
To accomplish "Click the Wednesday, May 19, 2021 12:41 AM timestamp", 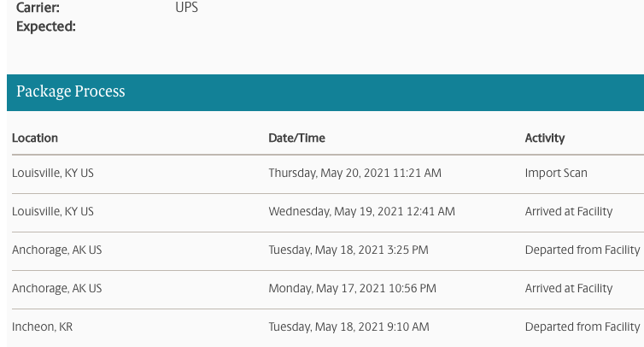I will (x=361, y=211).
